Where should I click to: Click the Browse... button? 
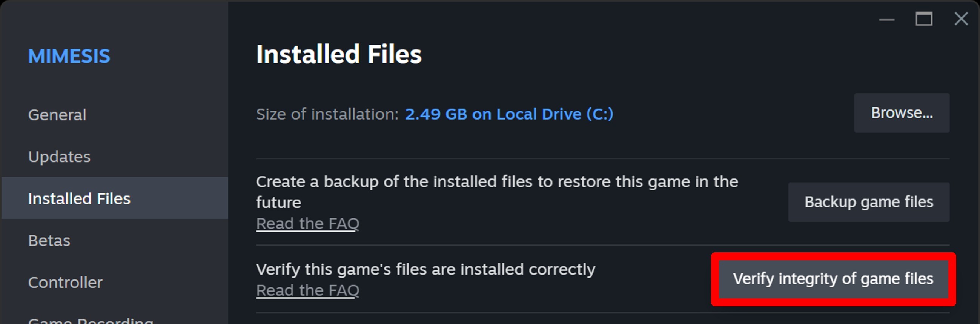pos(902,113)
